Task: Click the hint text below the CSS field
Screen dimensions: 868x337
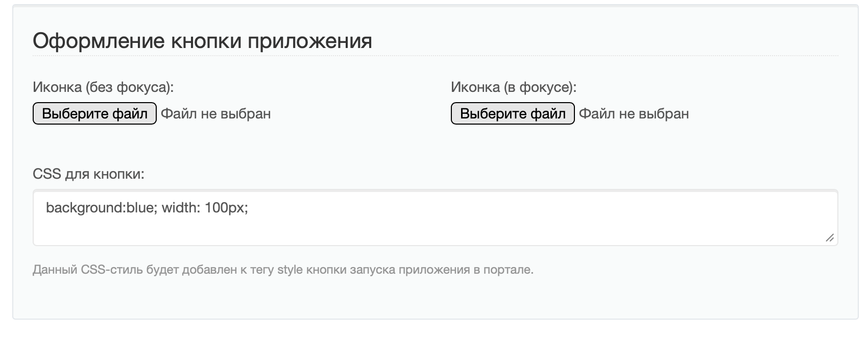Action: (283, 270)
